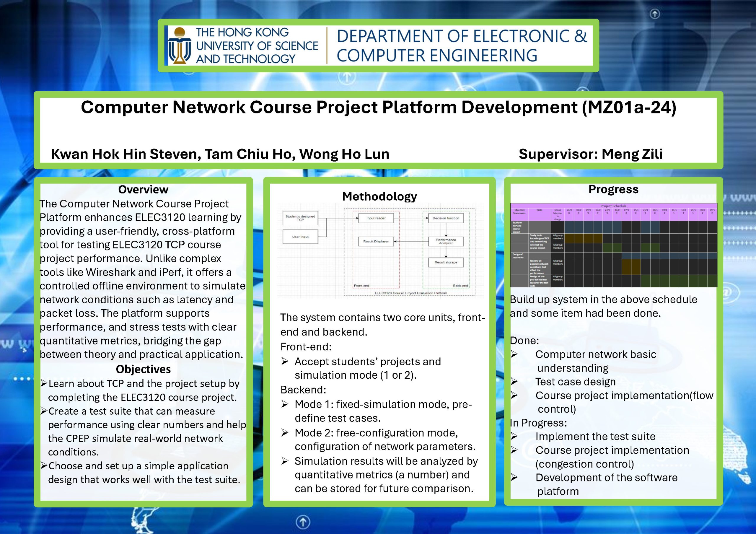Click the arrow bullet before 'Choose and set up'

(x=44, y=465)
